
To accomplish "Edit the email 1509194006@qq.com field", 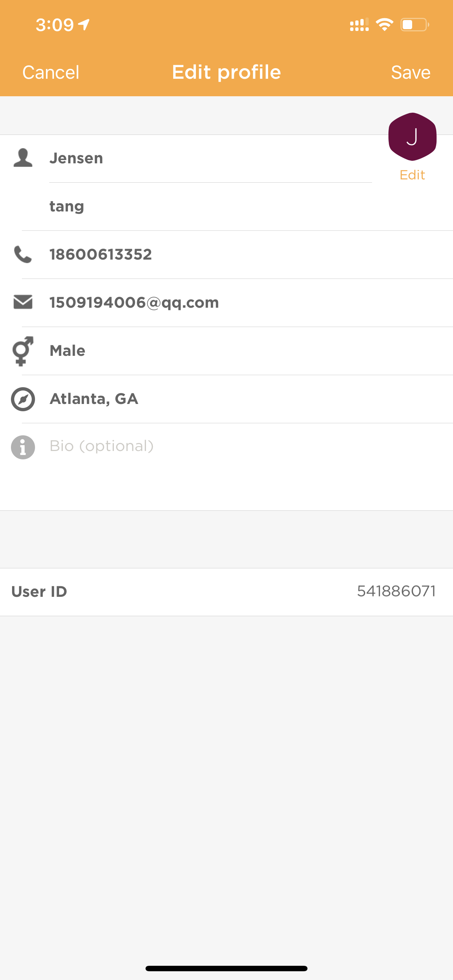I will 237,303.
